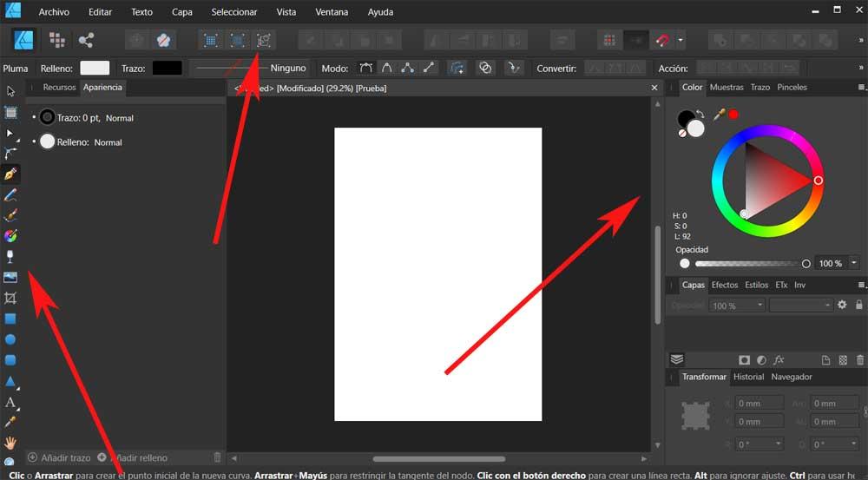
Task: Select the Fill color wheel tool
Action: point(10,236)
